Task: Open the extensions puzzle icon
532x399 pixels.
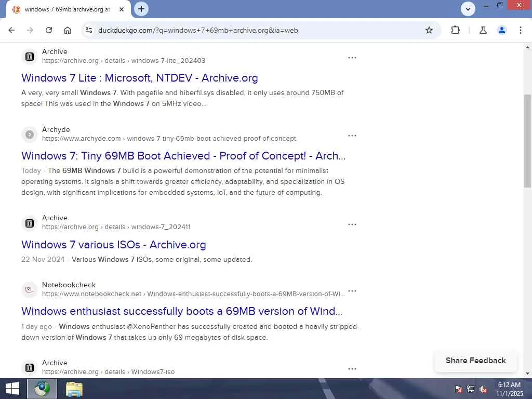Action: (455, 30)
